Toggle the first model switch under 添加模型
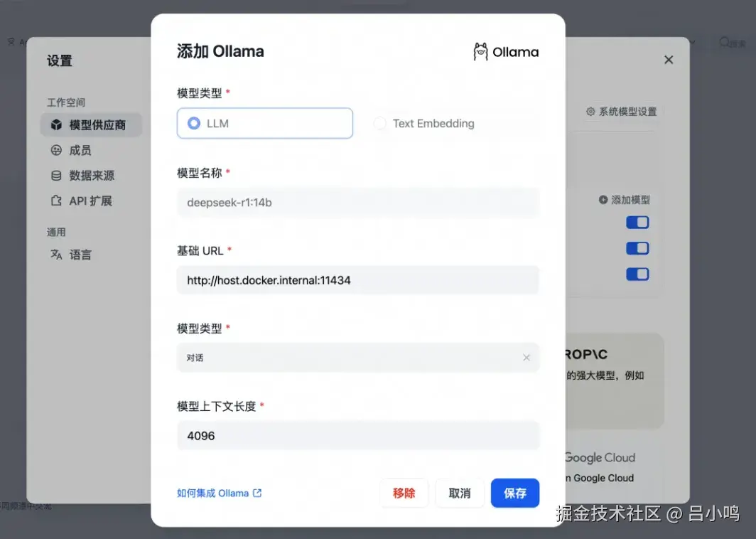This screenshot has width=756, height=539. [x=637, y=223]
